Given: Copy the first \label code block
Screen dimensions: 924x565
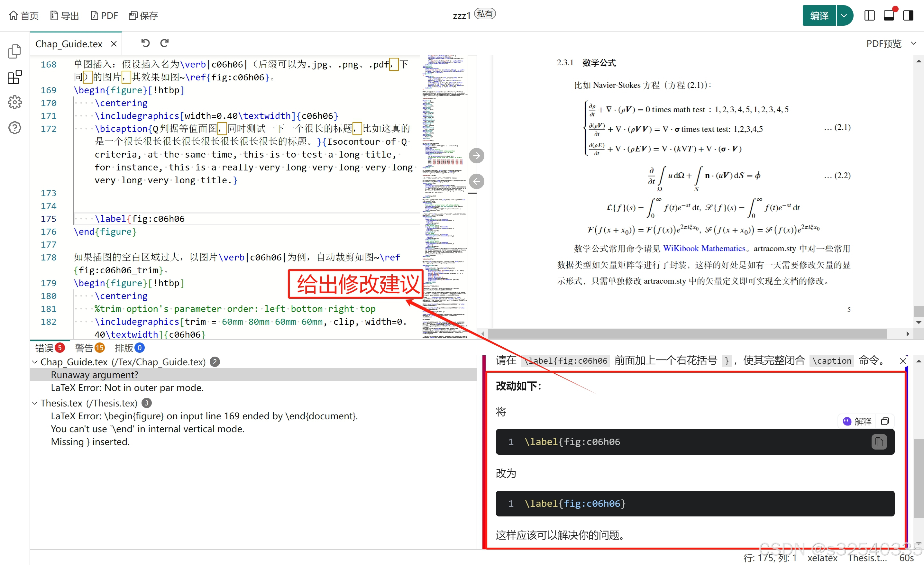Looking at the screenshot, I should 879,442.
